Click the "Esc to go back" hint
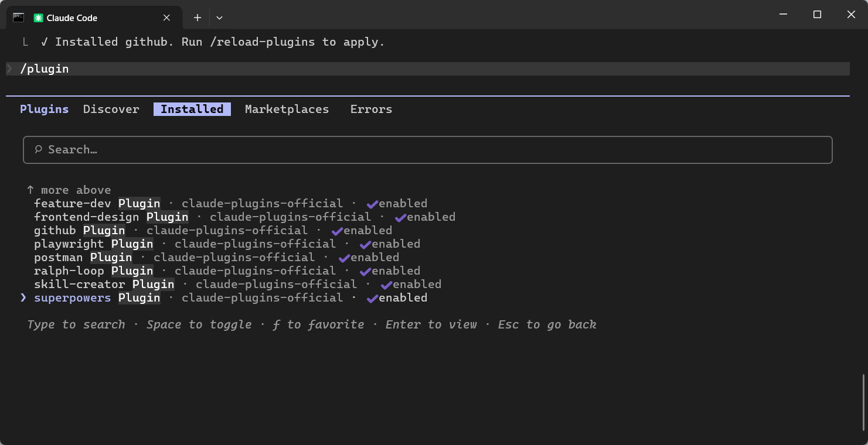Screen dimensions: 868x445 [x=547, y=325]
